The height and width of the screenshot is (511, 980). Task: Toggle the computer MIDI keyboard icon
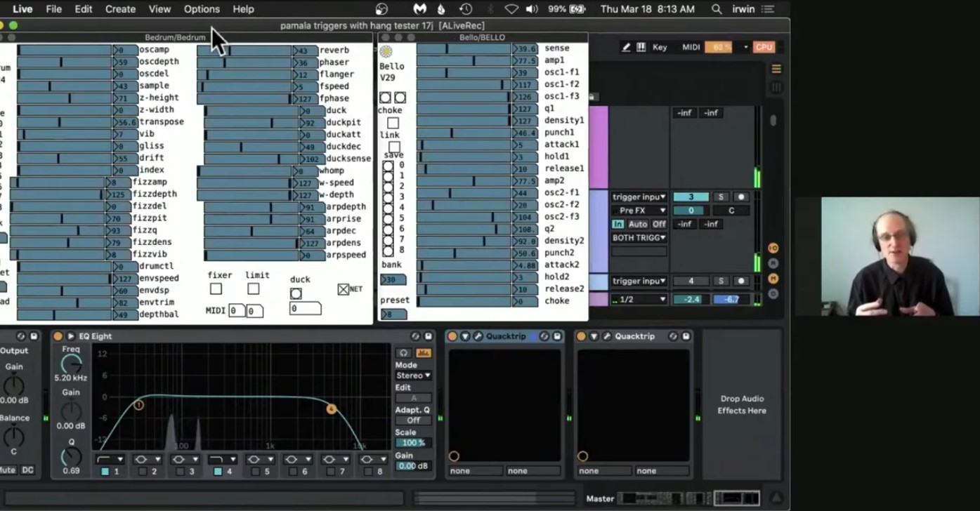coord(641,47)
